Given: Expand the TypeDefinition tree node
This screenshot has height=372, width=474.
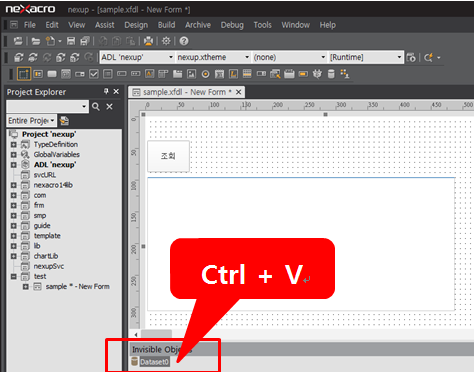Looking at the screenshot, I should click(14, 145).
